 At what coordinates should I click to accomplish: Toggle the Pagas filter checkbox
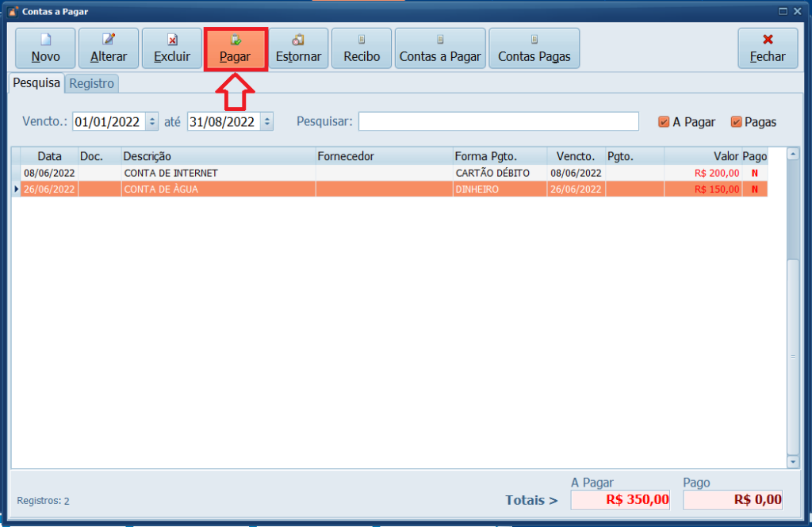pos(737,122)
